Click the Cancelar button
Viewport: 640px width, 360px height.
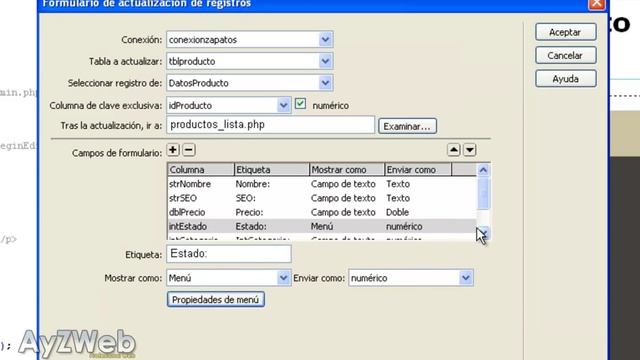(x=565, y=55)
